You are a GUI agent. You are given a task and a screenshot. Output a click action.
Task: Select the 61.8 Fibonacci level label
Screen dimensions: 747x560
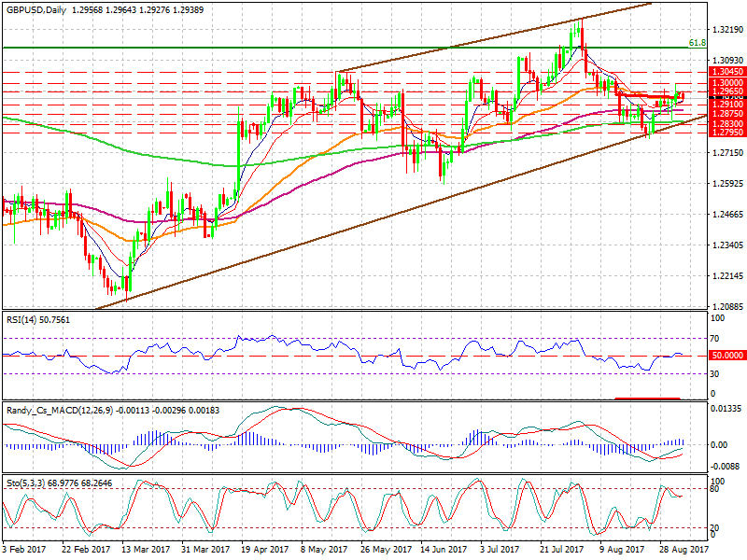(x=696, y=43)
